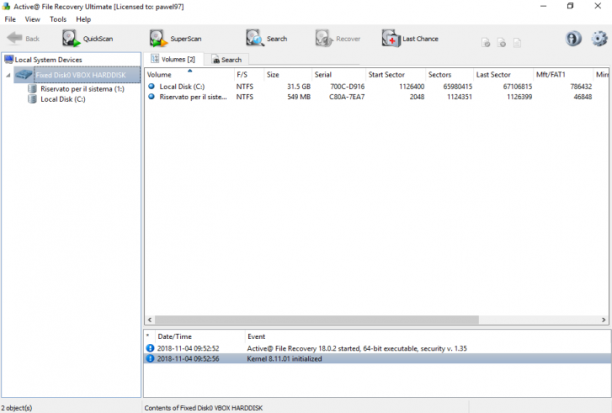Sort by Last Sector column header
The image size is (612, 413).
click(503, 75)
